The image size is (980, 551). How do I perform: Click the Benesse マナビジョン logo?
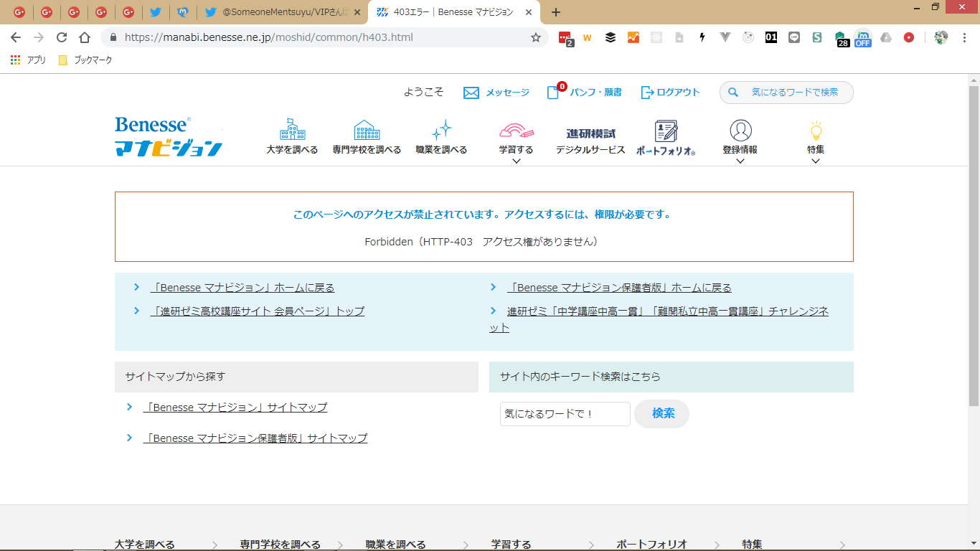coord(169,136)
